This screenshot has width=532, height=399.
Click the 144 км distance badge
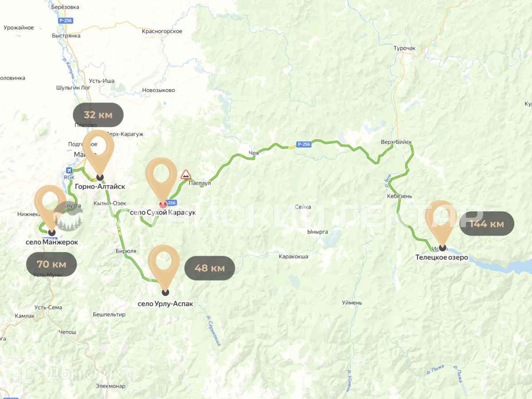(x=487, y=224)
